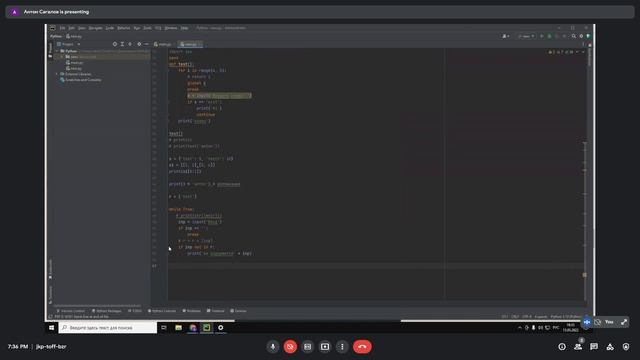This screenshot has height=360, width=640.
Task: Leave the call with red hang-up button
Action: (362, 347)
